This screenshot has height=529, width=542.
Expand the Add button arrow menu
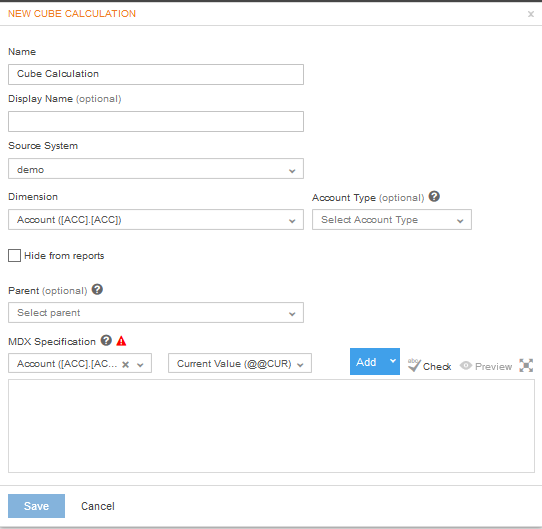tap(393, 361)
